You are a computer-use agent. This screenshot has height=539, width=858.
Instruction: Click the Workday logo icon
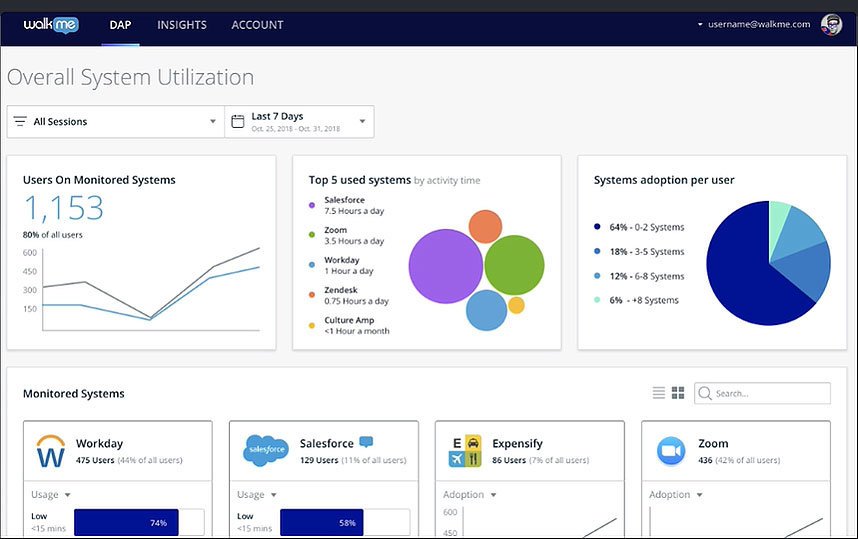pos(50,450)
